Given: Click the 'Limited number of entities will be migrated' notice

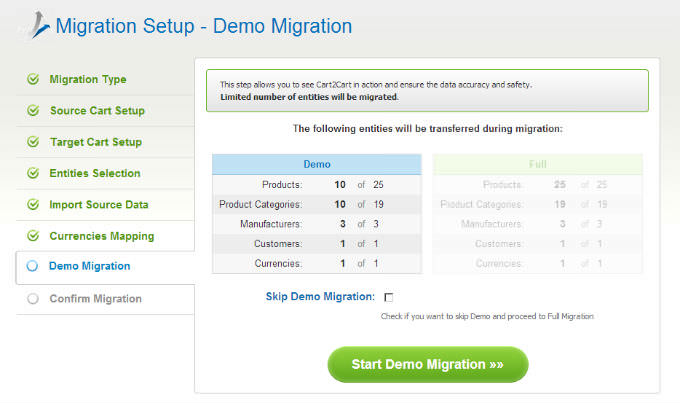Looking at the screenshot, I should 309,97.
